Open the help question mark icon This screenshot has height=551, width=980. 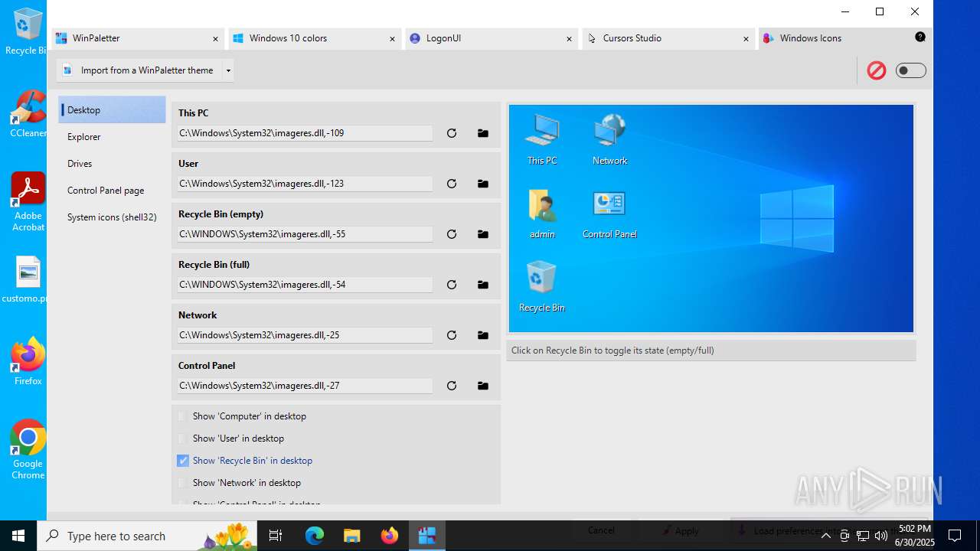pos(920,37)
